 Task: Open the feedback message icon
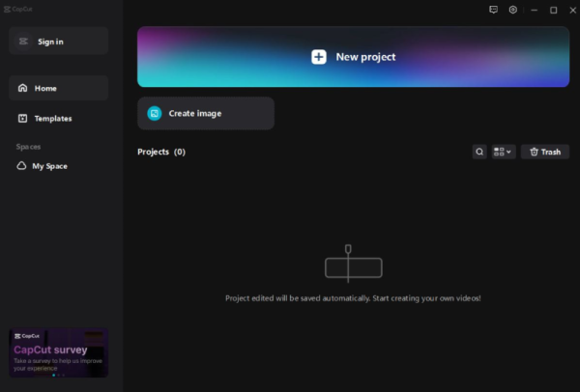tap(493, 10)
